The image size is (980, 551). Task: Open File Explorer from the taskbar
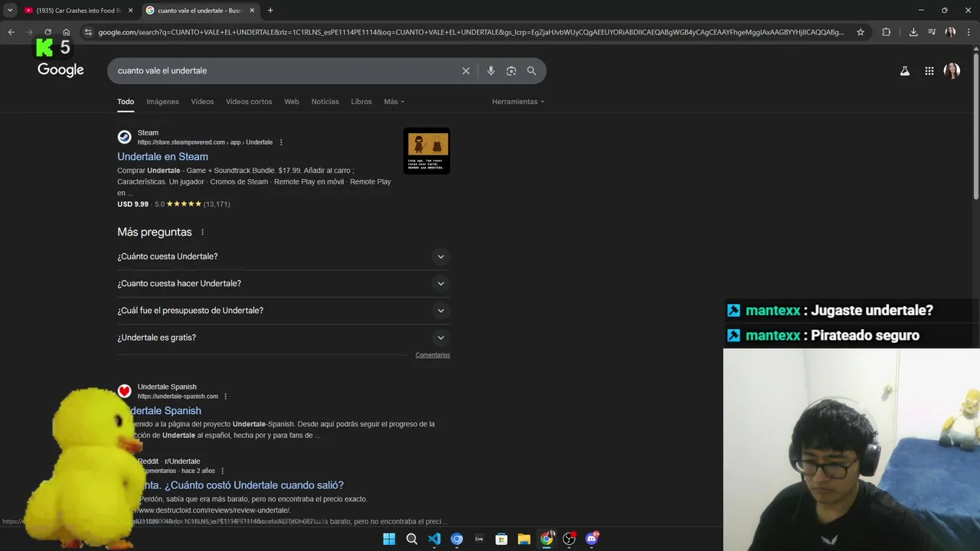point(524,539)
